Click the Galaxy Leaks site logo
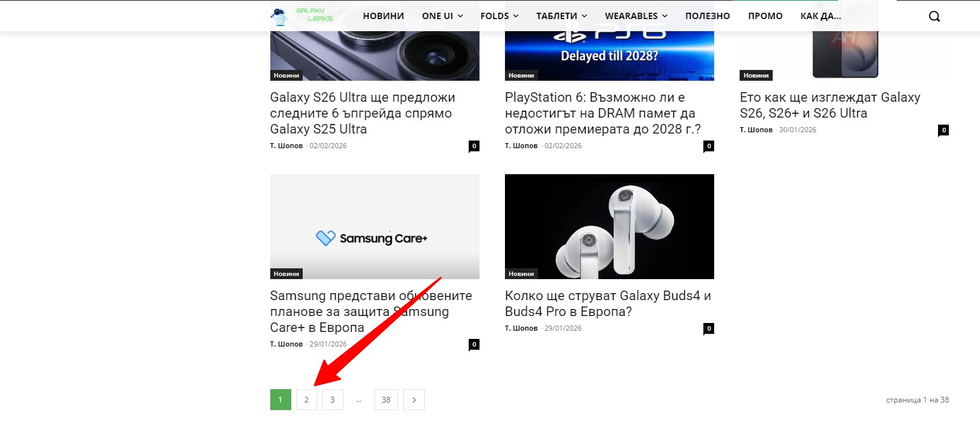980x440 pixels. [x=302, y=16]
